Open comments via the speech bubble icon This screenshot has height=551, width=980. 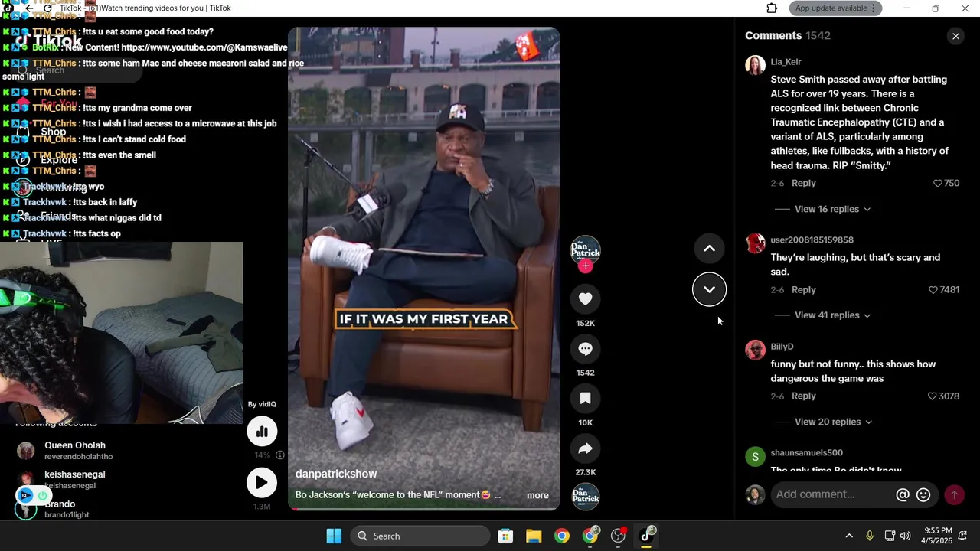[x=585, y=349]
